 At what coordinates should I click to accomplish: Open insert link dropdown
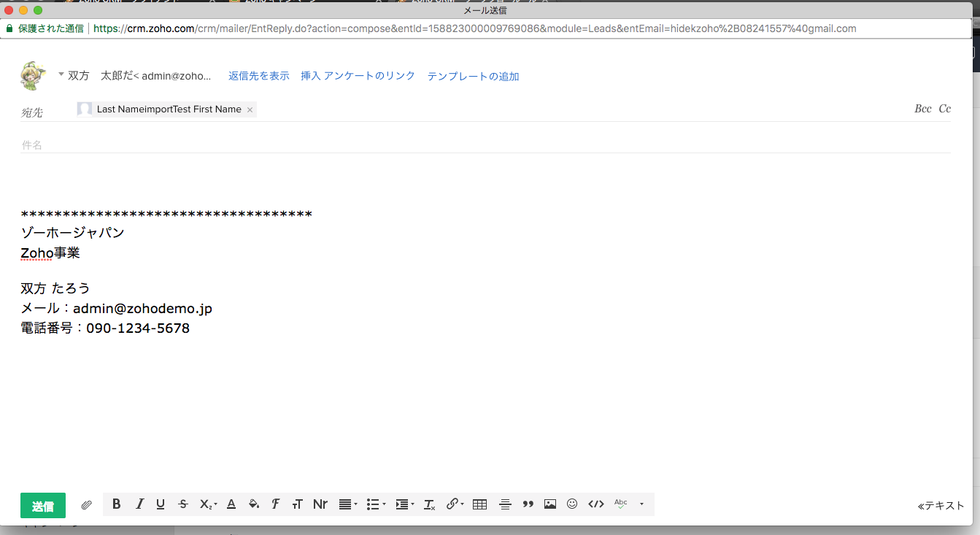[x=455, y=504]
